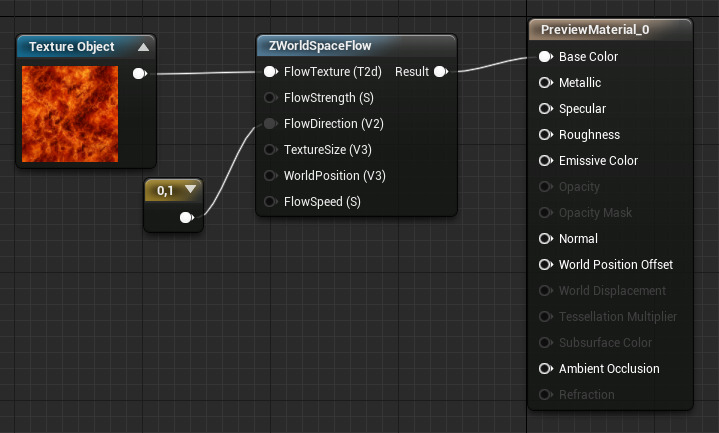The width and height of the screenshot is (719, 433).
Task: Click the FlowSpeed (S) input pin
Action: [270, 202]
